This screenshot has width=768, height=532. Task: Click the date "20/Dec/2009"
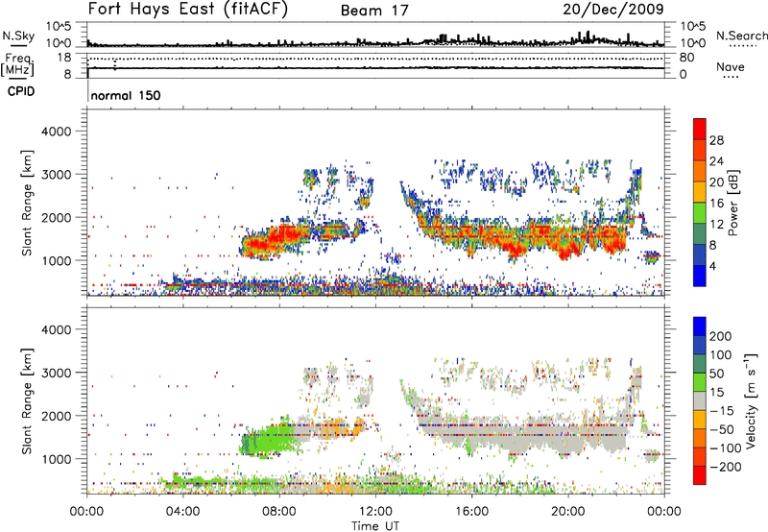coord(613,9)
